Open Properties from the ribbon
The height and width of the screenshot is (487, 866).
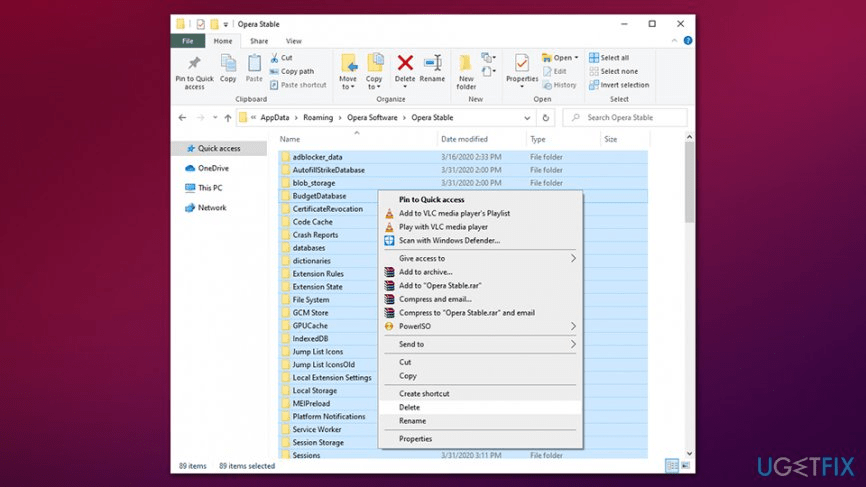[521, 68]
